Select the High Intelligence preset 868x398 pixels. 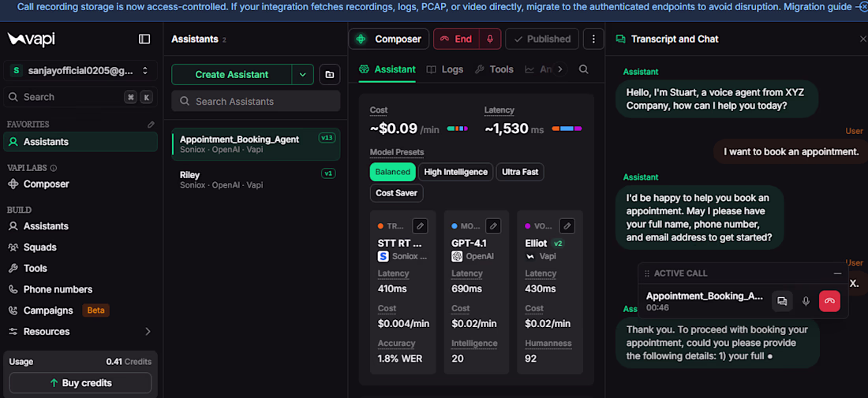[x=455, y=172]
